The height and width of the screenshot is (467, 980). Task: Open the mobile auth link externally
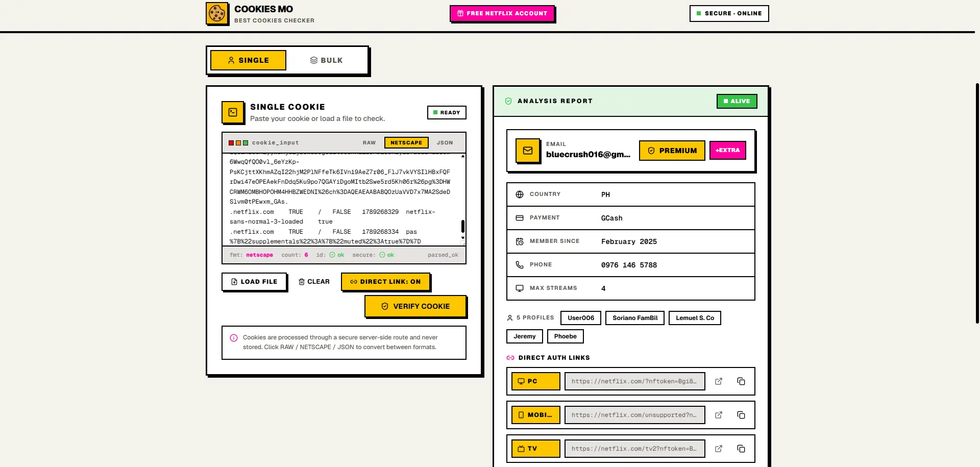(x=719, y=415)
